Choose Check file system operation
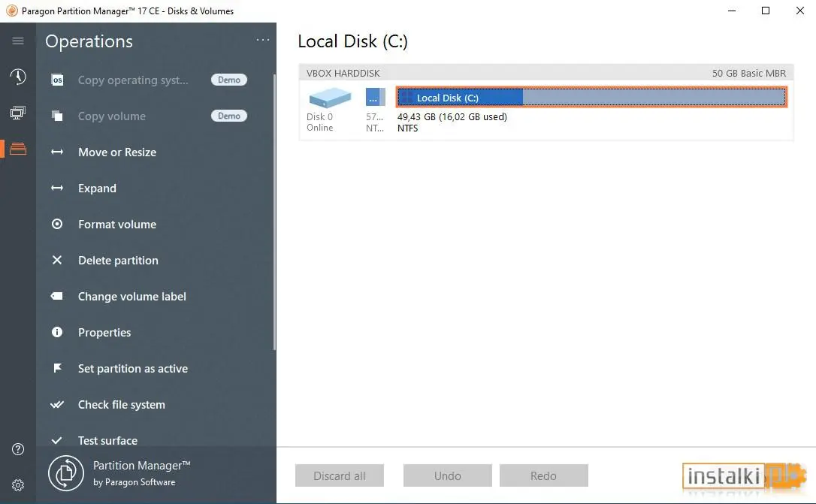 click(121, 404)
